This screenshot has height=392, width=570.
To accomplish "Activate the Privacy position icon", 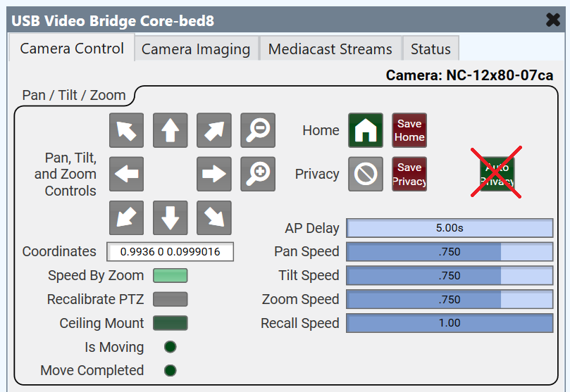I will pyautogui.click(x=366, y=174).
